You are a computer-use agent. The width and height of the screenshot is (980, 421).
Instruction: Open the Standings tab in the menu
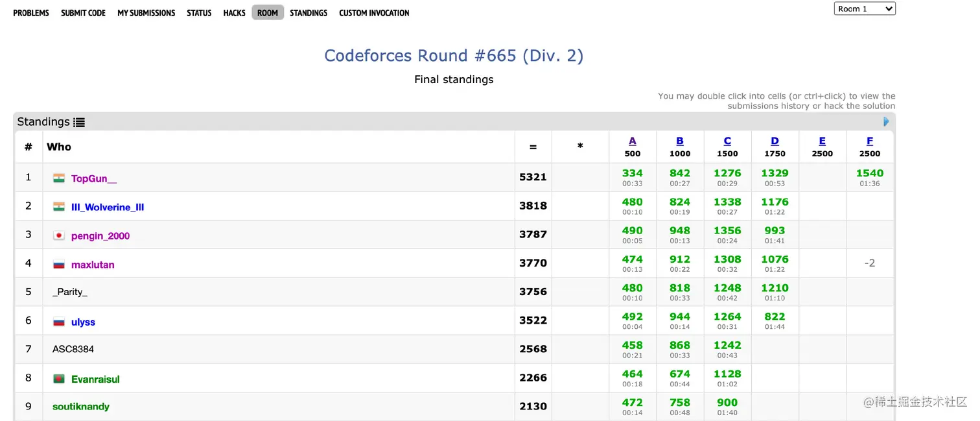pyautogui.click(x=309, y=13)
